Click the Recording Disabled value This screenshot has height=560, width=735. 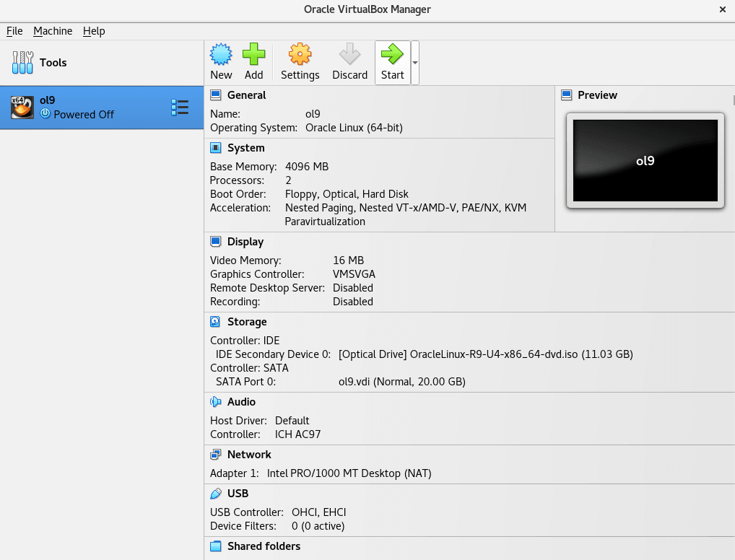pyautogui.click(x=353, y=302)
